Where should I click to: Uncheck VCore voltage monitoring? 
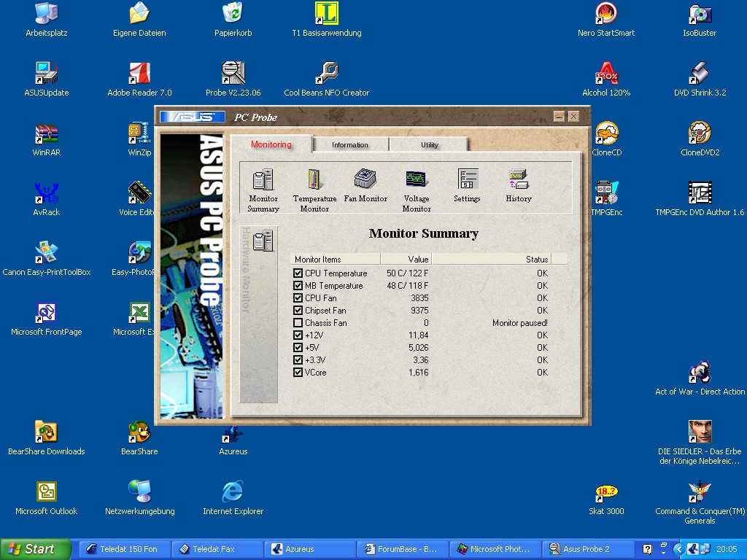click(298, 372)
